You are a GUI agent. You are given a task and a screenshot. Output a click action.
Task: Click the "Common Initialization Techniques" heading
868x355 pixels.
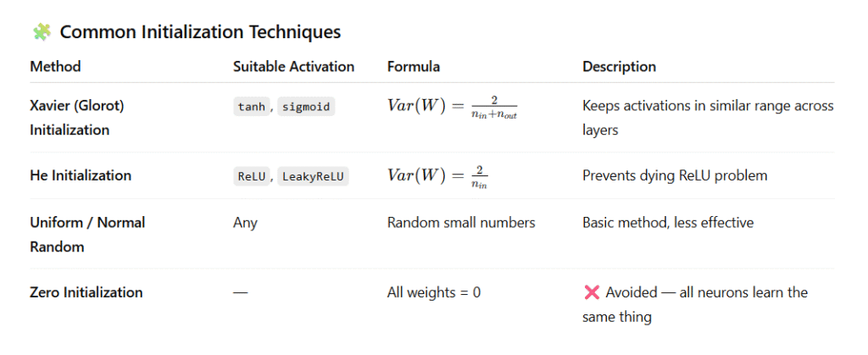click(200, 32)
